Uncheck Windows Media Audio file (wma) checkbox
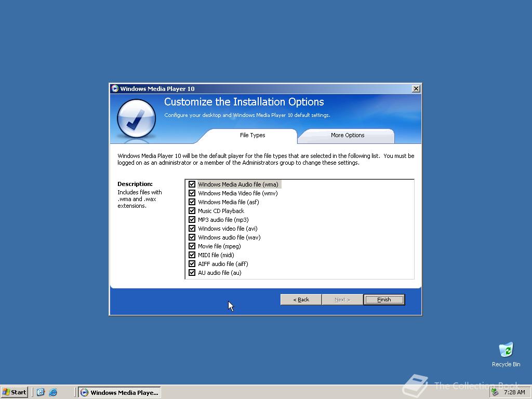532x399 pixels. tap(192, 184)
